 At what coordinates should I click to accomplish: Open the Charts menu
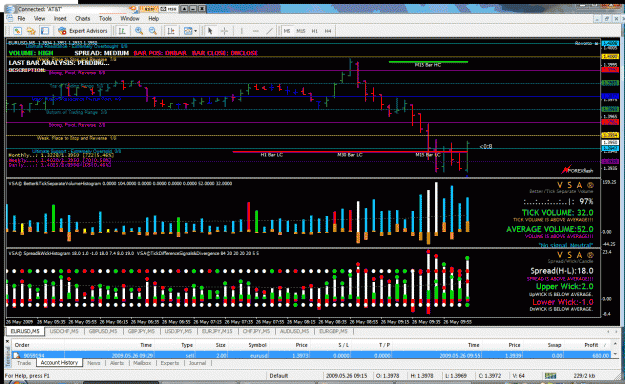(x=83, y=19)
